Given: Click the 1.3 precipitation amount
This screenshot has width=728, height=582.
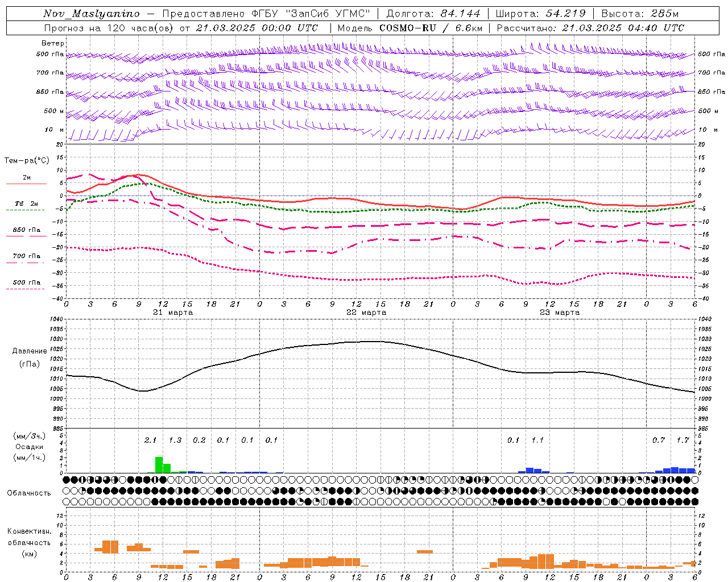Looking at the screenshot, I should [x=175, y=440].
